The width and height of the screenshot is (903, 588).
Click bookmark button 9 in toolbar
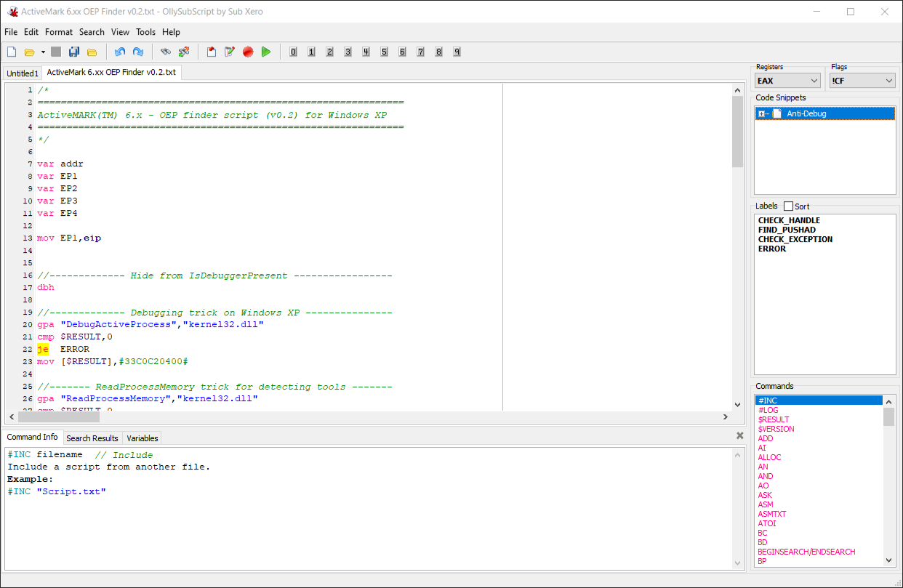point(457,52)
